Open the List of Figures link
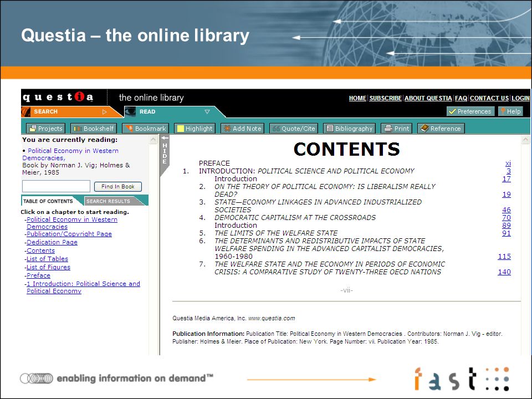Image resolution: width=532 pixels, height=399 pixels. (x=48, y=267)
